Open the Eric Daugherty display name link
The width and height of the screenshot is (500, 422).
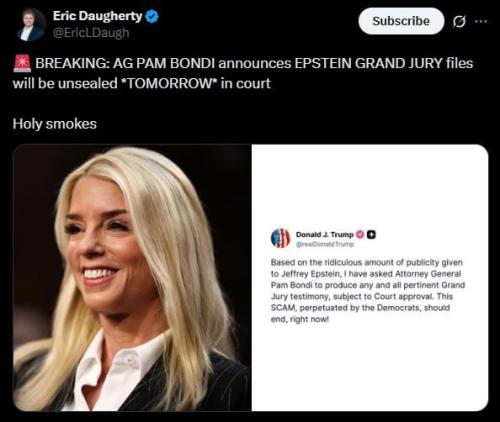click(x=97, y=16)
